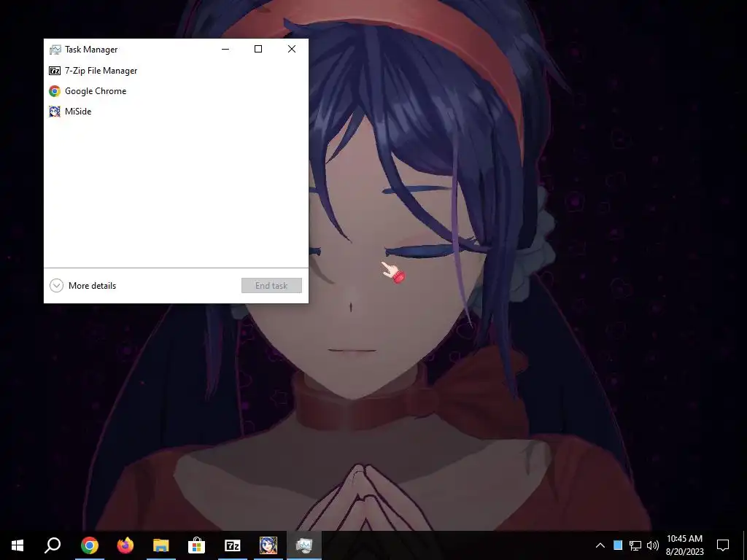
Task: Switch to 7-Zip from the taskbar
Action: [x=233, y=545]
